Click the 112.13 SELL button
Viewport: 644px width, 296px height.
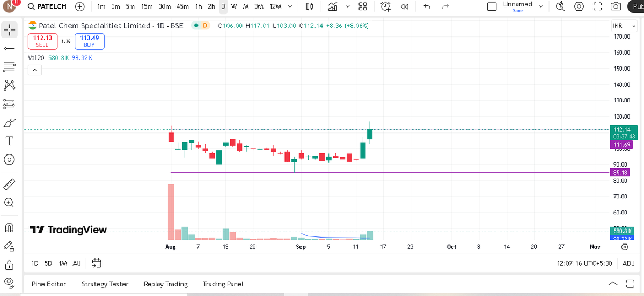coord(42,41)
